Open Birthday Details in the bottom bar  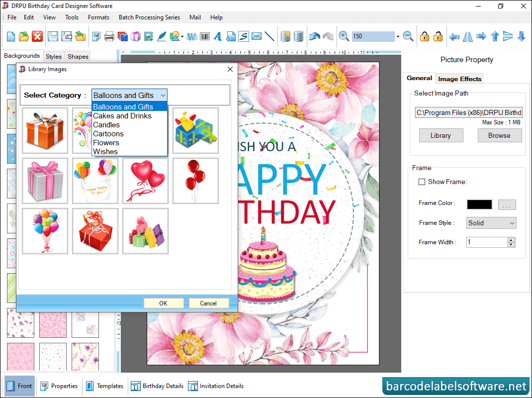[158, 386]
